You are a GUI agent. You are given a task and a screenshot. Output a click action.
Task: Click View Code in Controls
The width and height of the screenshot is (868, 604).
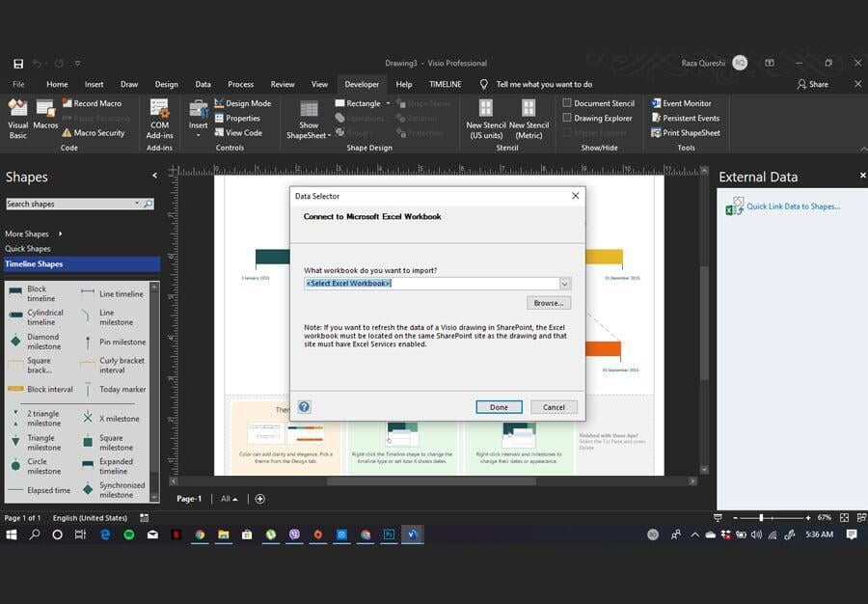(238, 133)
